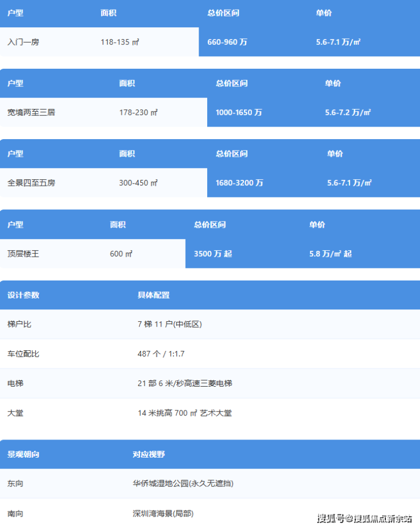Click 总价区间 header above 1000-1650 万

[232, 83]
